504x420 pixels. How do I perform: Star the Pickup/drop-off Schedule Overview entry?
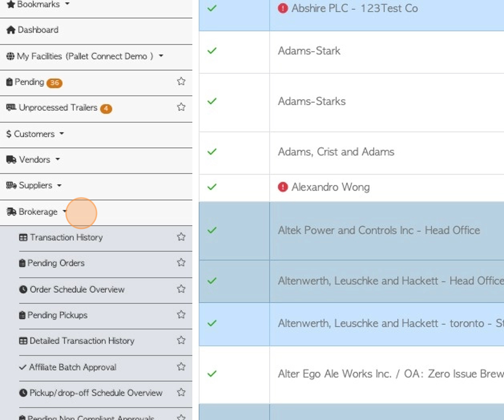pyautogui.click(x=181, y=392)
